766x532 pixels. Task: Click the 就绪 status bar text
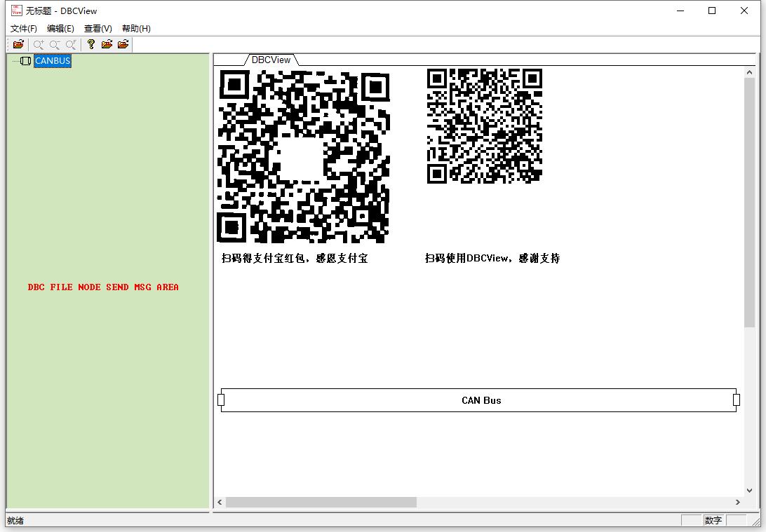point(15,521)
